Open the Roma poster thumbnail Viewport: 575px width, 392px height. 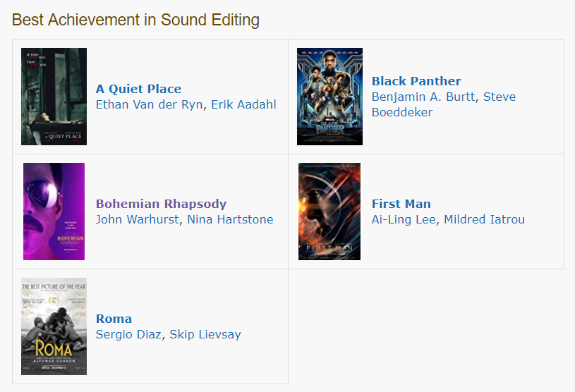[x=54, y=326]
